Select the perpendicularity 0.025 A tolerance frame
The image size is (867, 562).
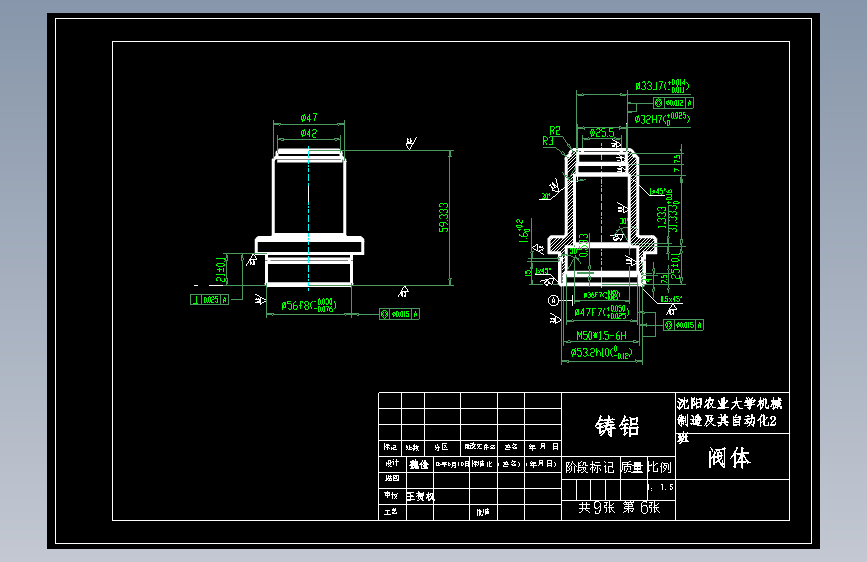click(x=210, y=300)
